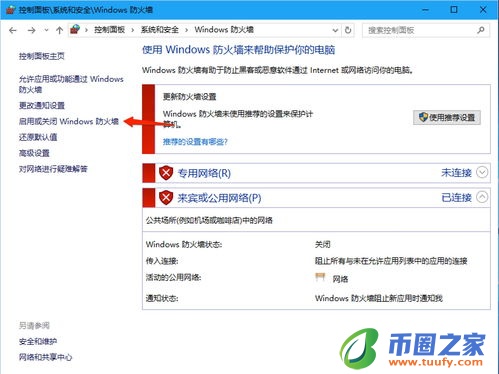Open the recent locations dropdown arrow
This screenshot has width=499, height=374.
coord(46,30)
